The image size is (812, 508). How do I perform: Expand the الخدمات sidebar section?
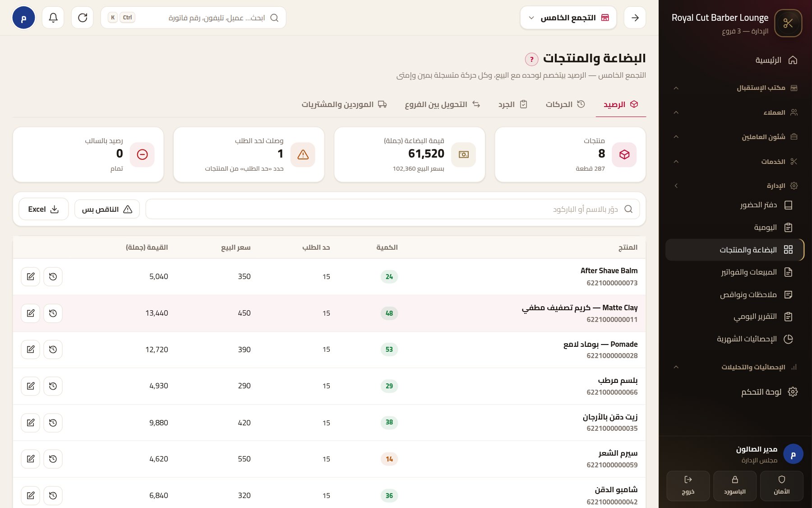tap(735, 161)
